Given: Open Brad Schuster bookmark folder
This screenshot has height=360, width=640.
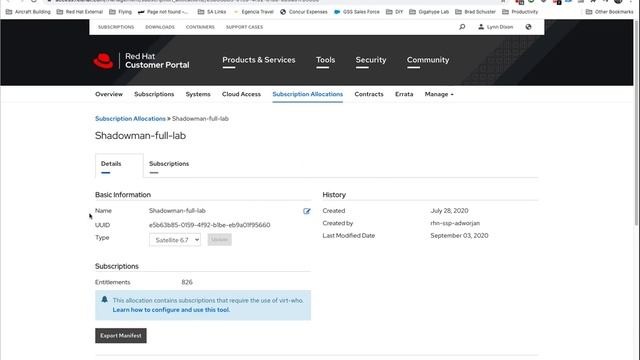Looking at the screenshot, I should (476, 12).
